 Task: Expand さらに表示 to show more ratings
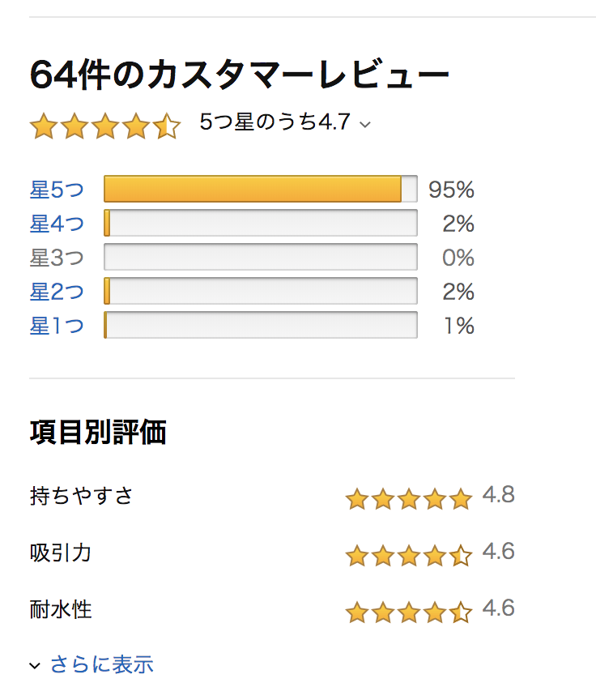(x=102, y=664)
